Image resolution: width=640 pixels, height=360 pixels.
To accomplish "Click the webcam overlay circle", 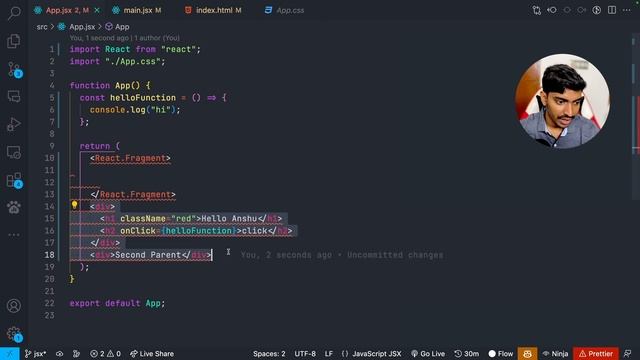I will 562,101.
